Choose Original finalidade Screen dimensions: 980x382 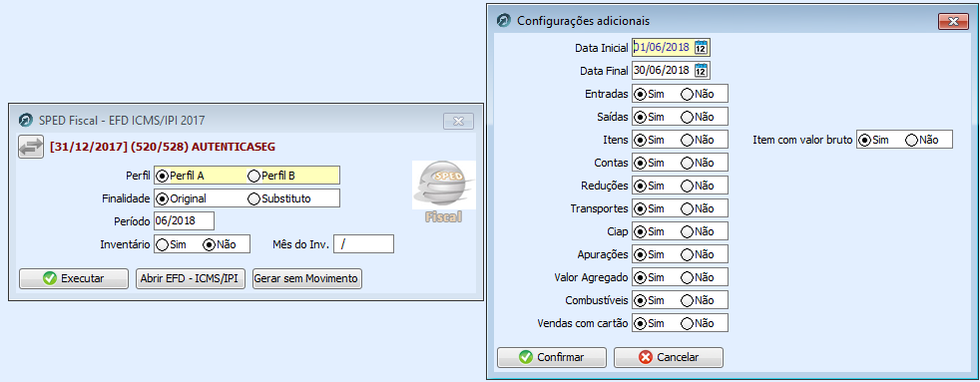[x=182, y=198]
